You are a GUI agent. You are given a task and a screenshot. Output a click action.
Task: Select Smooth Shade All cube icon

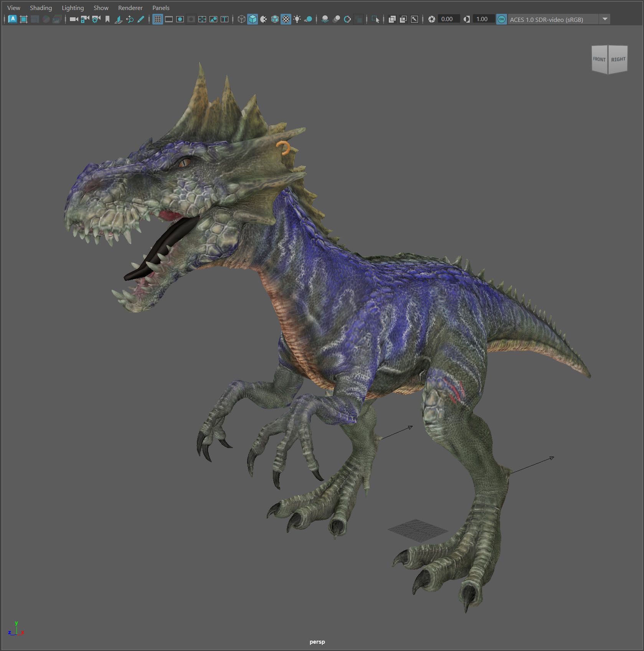click(253, 19)
